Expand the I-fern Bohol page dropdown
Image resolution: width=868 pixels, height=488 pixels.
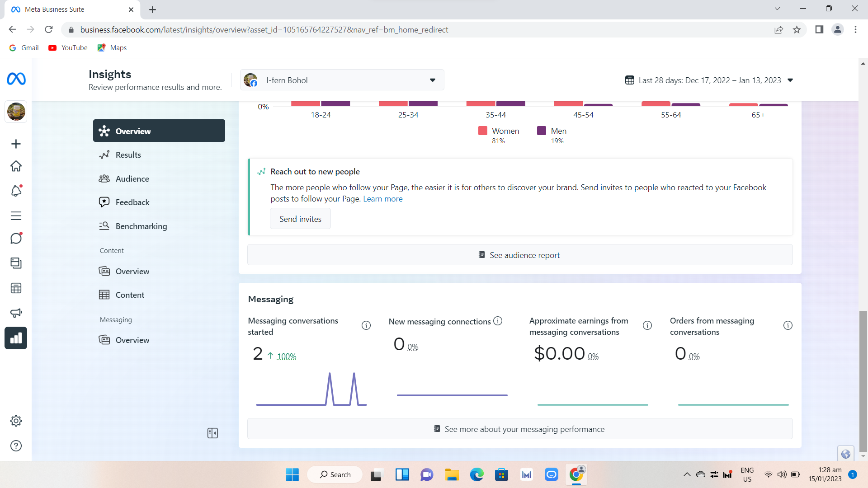click(342, 80)
